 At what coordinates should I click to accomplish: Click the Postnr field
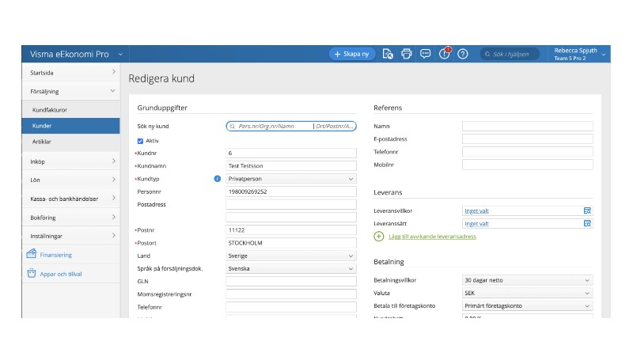(x=290, y=230)
